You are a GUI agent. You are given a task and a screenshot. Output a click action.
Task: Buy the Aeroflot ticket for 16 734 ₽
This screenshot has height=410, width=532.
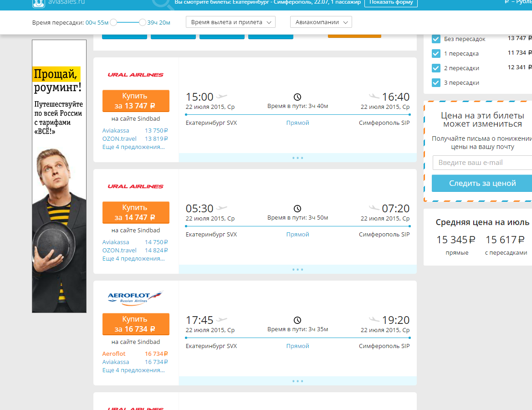(x=136, y=324)
